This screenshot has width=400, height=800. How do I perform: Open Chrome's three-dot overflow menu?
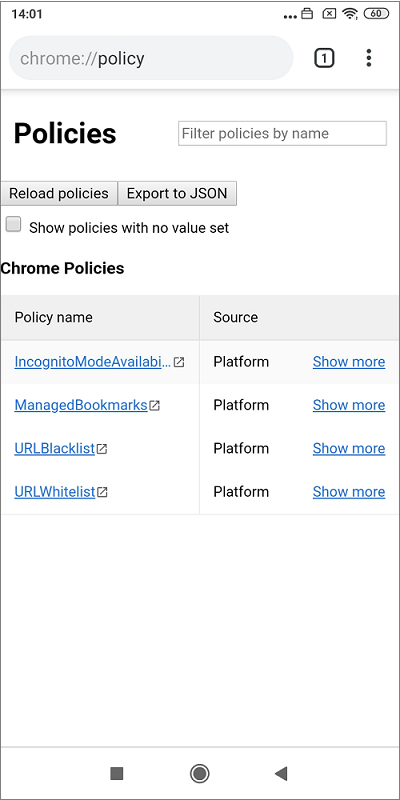click(x=369, y=58)
